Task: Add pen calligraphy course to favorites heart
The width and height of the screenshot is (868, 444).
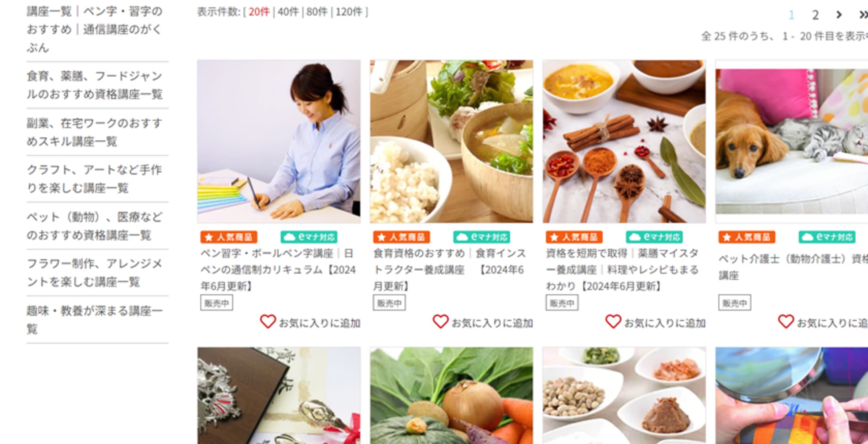Action: (x=268, y=322)
